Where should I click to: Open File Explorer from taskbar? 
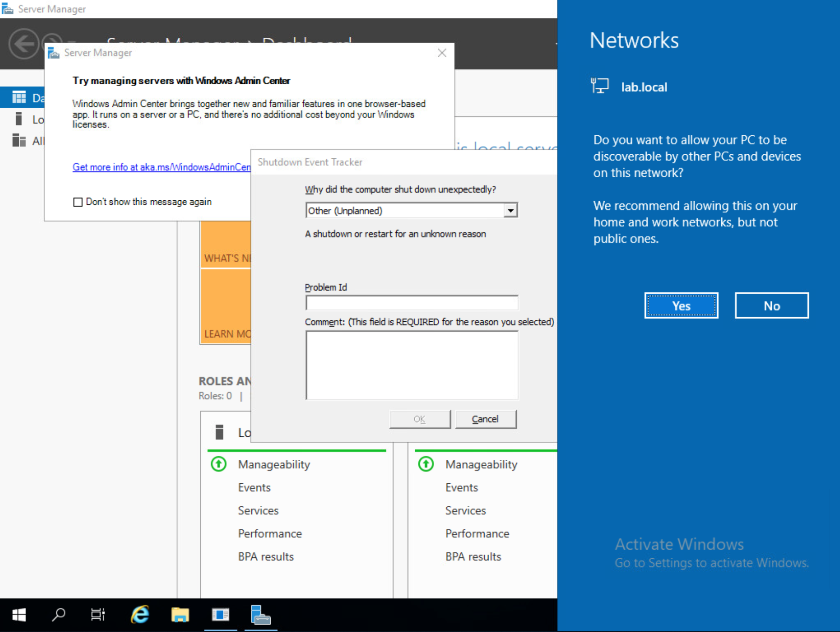coord(180,615)
